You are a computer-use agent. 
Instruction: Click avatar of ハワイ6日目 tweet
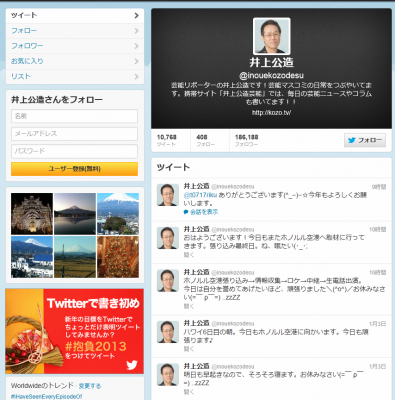pyautogui.click(x=168, y=332)
